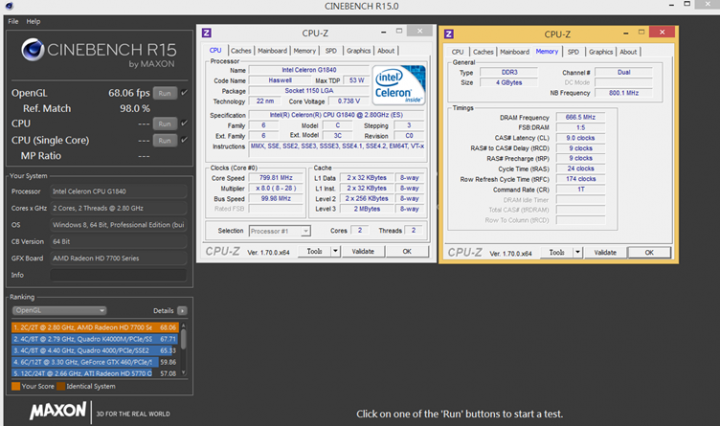
Task: Select ranking entry 5 ATI Radeon HD 5770
Action: tap(95, 373)
